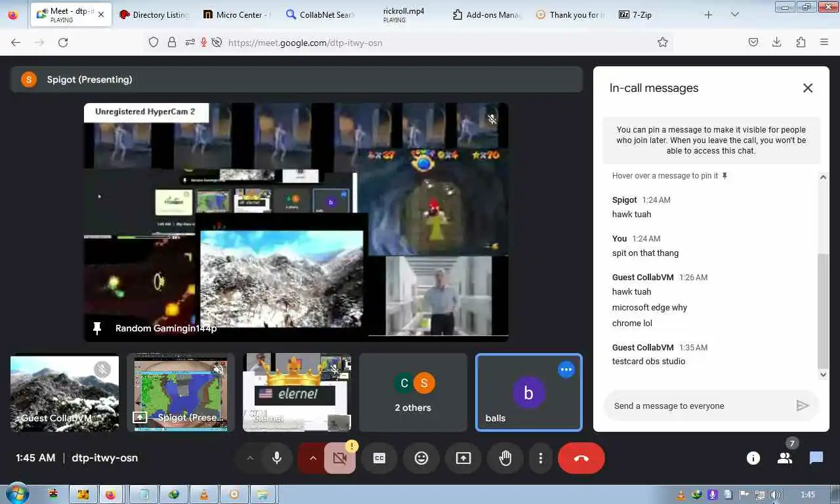Open the Pocket save icon

coord(753,43)
